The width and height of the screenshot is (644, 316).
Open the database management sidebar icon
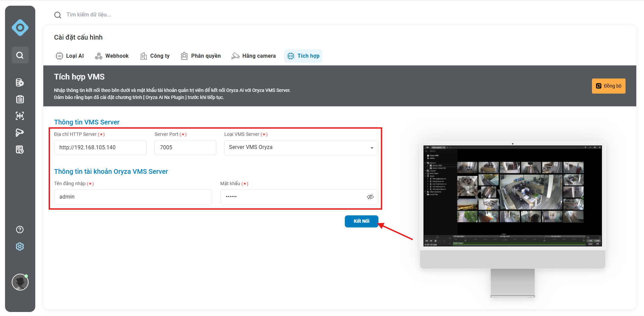pos(20,83)
